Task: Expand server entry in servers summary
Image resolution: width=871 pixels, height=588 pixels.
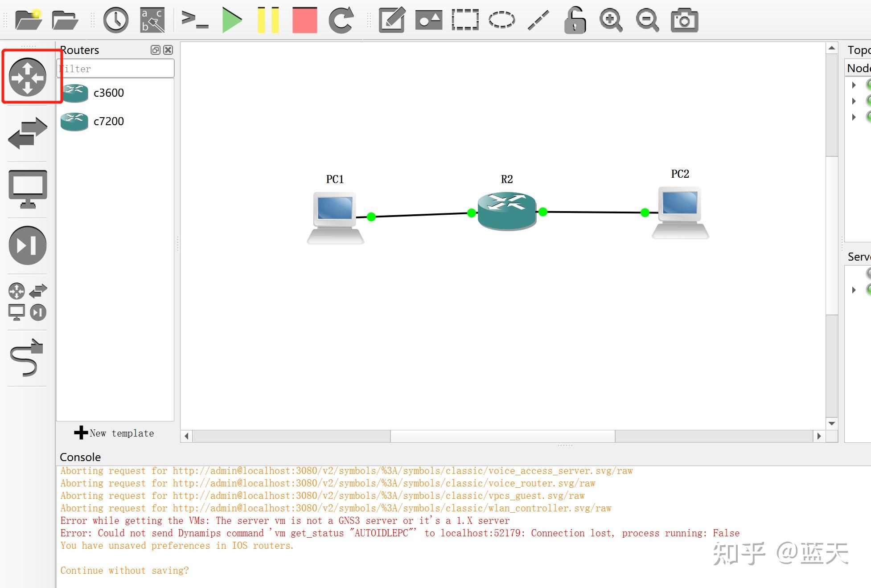Action: coord(854,290)
